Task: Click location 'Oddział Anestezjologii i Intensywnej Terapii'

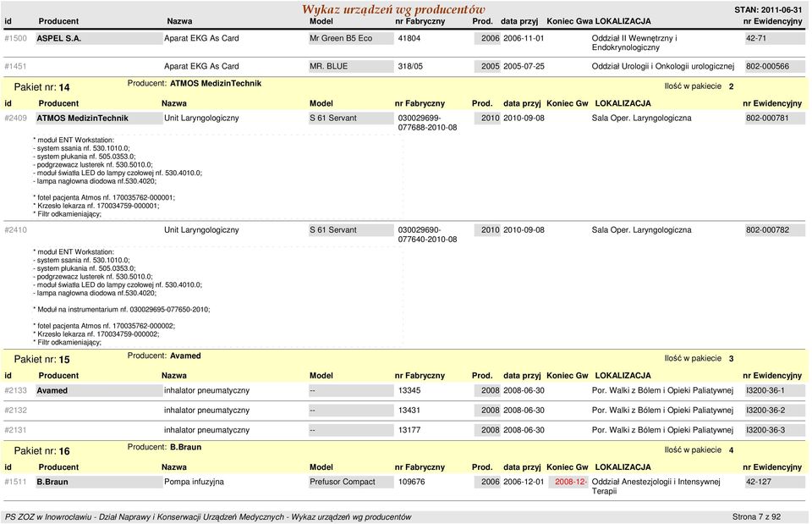Action: 656,487
